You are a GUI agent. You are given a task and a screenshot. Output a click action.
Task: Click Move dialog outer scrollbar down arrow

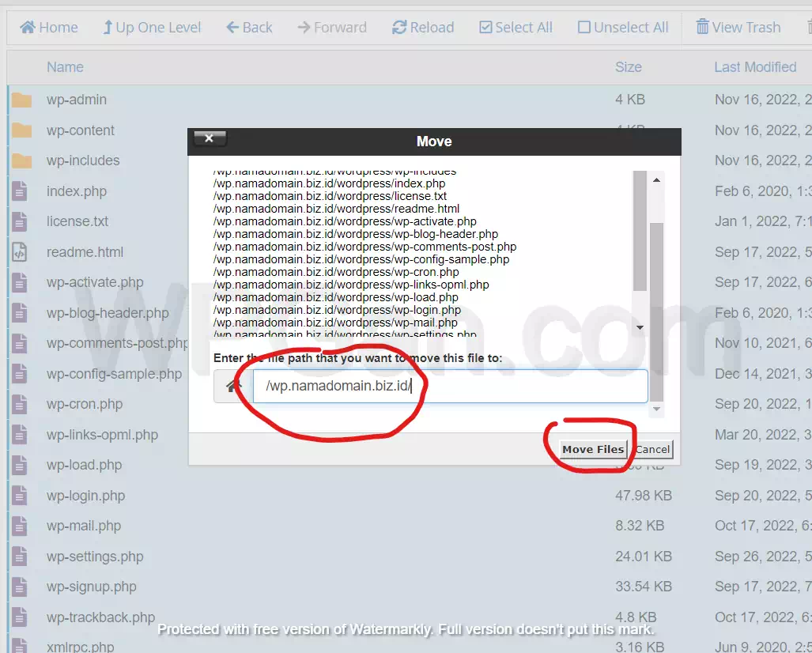[x=657, y=409]
